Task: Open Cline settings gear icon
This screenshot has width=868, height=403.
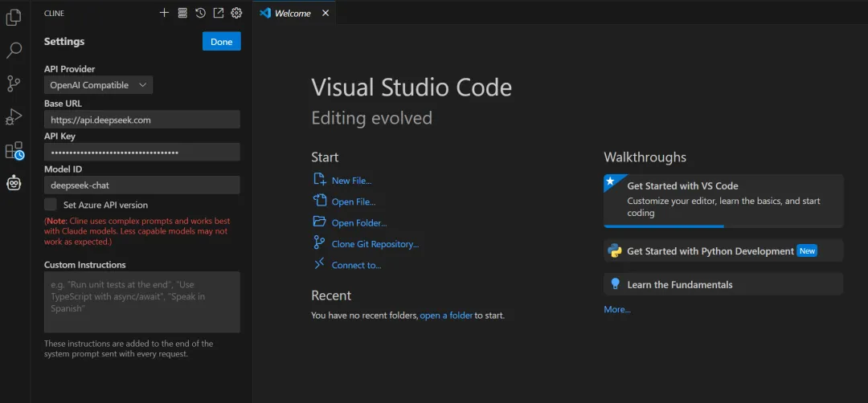Action: click(x=236, y=13)
